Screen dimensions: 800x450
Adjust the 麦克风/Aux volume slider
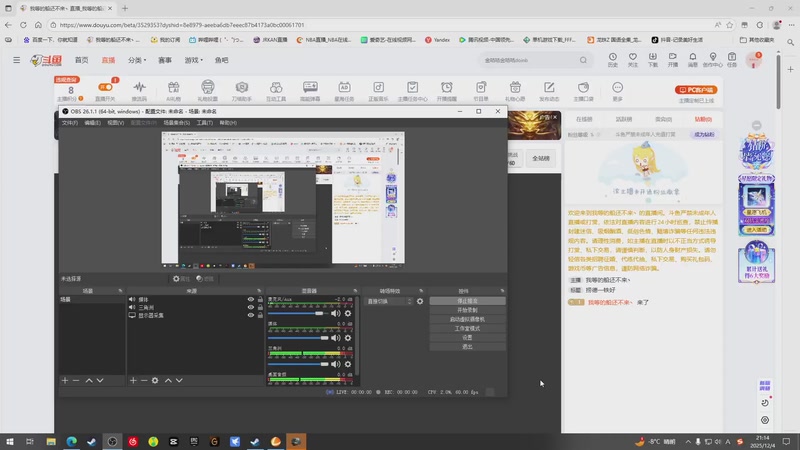(298, 313)
